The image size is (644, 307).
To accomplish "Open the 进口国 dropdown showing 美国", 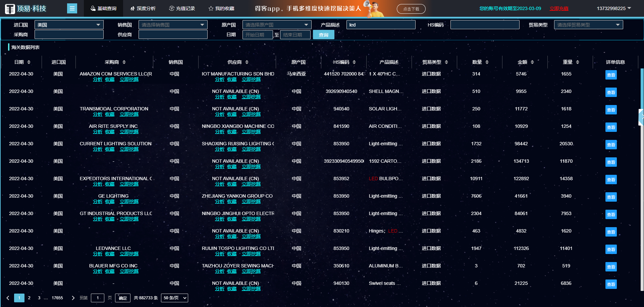I will (x=69, y=25).
